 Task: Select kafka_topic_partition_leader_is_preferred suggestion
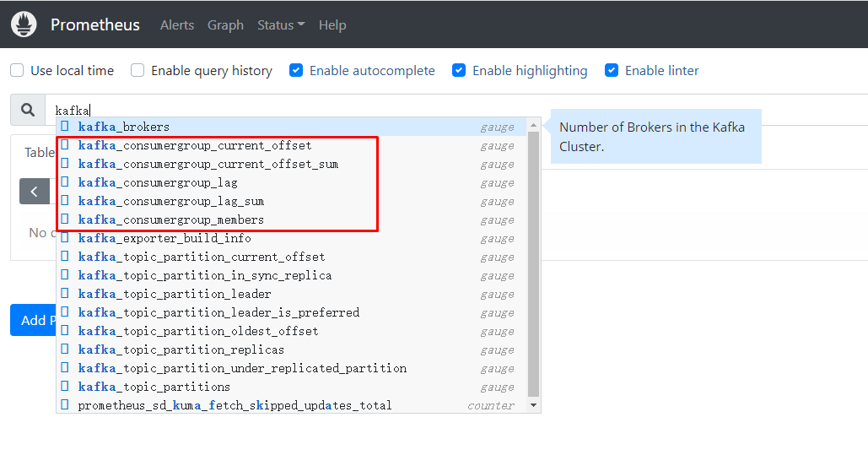pos(292,312)
